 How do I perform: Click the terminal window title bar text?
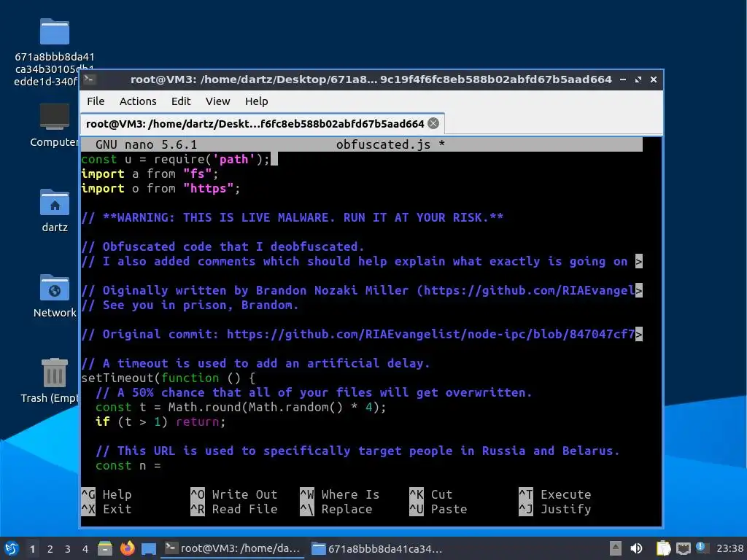click(371, 79)
